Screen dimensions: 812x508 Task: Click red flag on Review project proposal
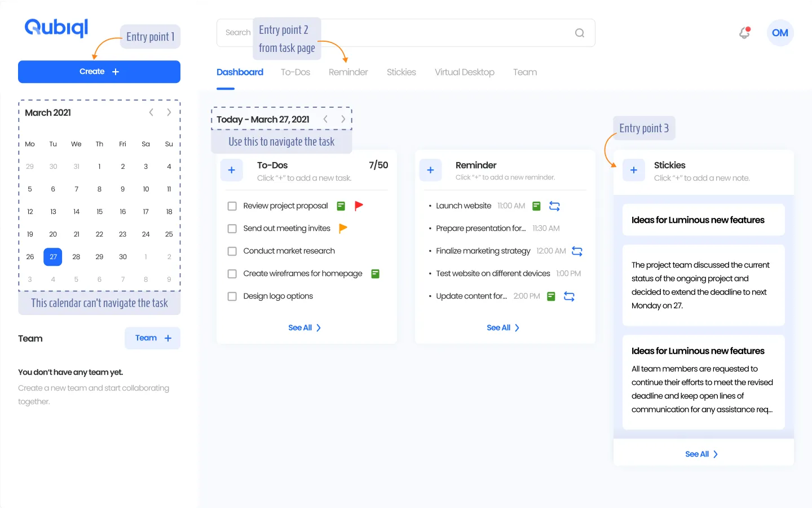coord(359,206)
